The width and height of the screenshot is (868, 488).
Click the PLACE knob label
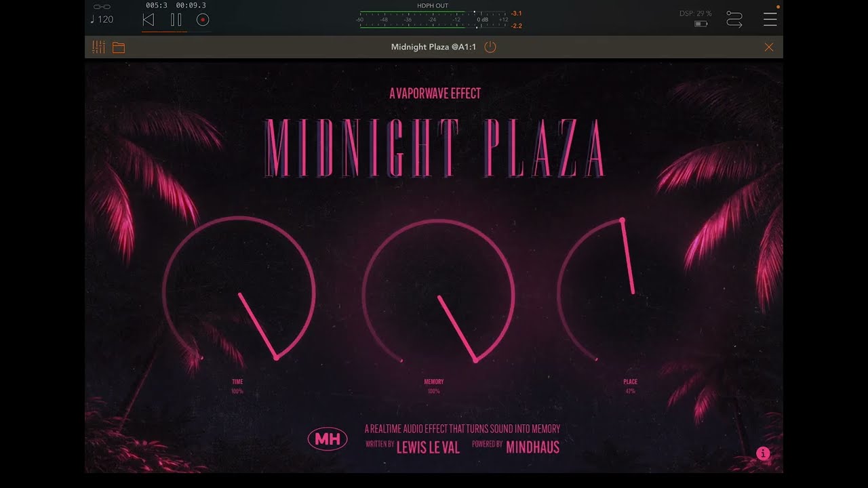tap(631, 382)
